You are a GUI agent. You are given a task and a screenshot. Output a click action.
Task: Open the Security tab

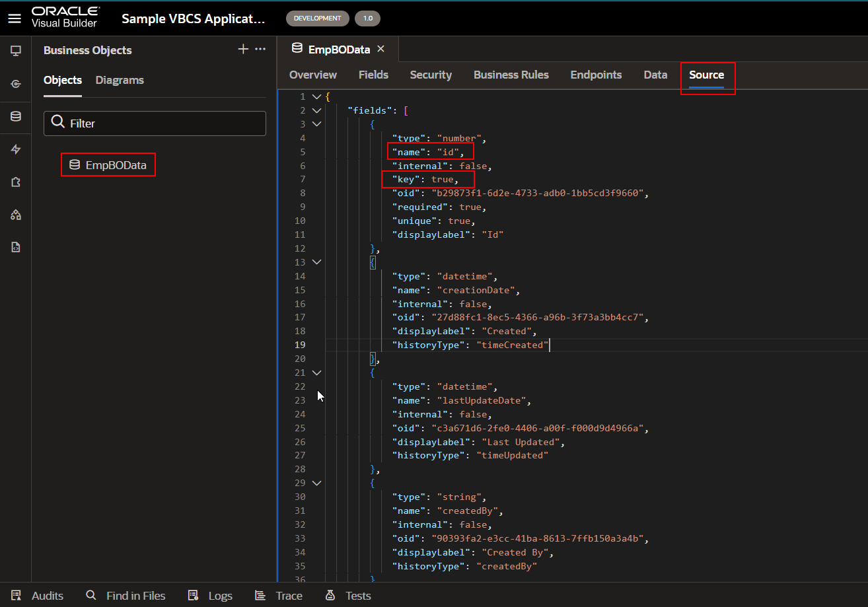pyautogui.click(x=431, y=75)
